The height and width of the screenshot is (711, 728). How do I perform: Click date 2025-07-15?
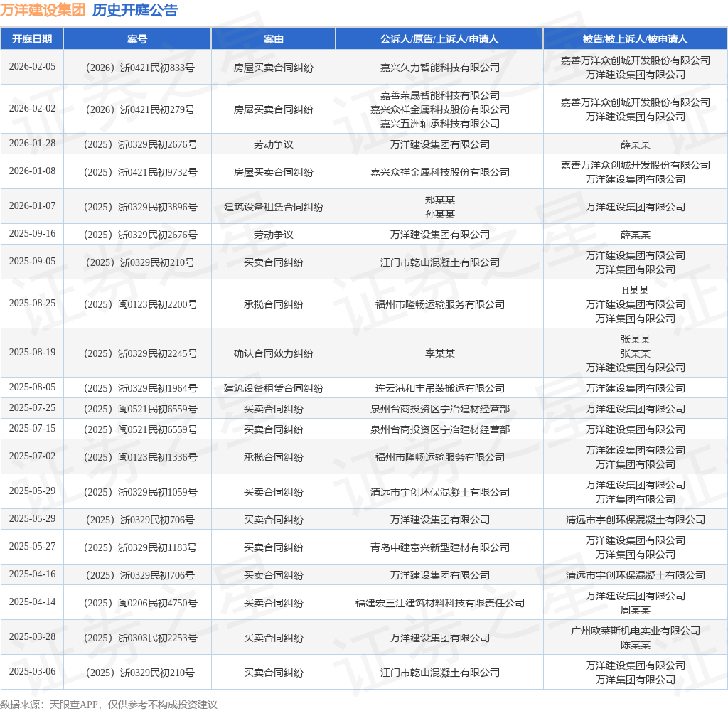pyautogui.click(x=32, y=428)
